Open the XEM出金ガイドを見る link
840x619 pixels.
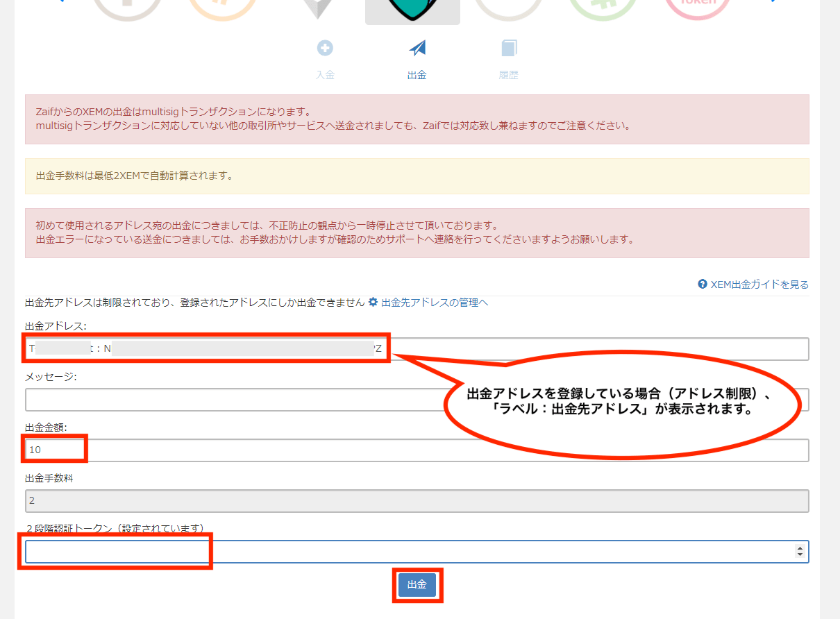pyautogui.click(x=759, y=285)
